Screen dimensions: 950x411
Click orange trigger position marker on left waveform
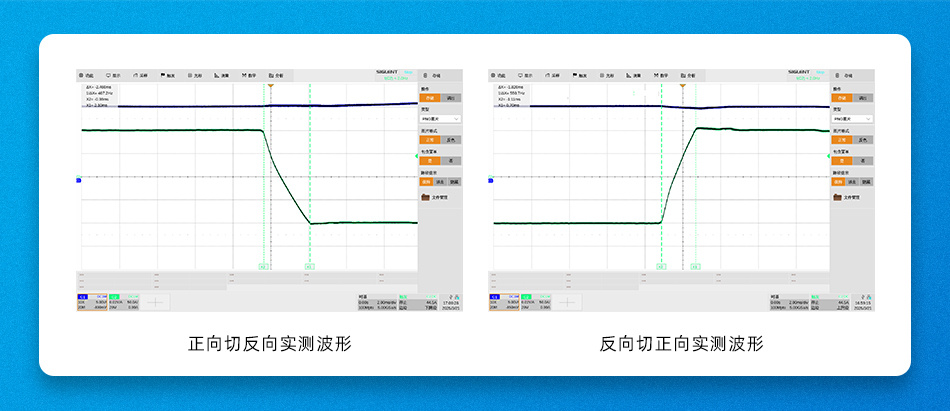click(270, 88)
